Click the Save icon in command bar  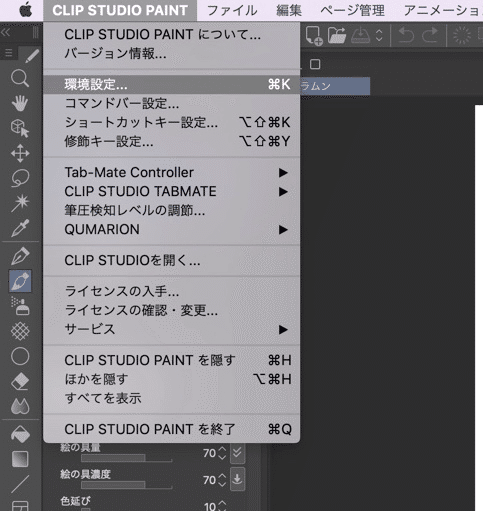360,35
